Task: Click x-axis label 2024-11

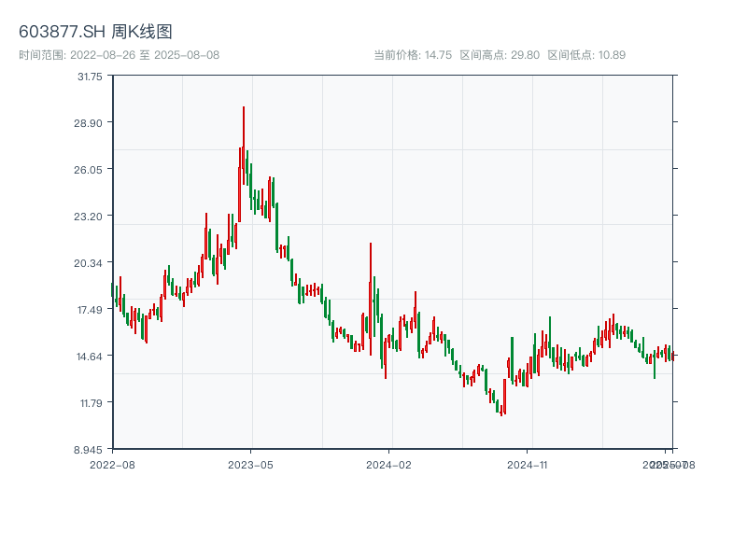Action: pyautogui.click(x=527, y=465)
